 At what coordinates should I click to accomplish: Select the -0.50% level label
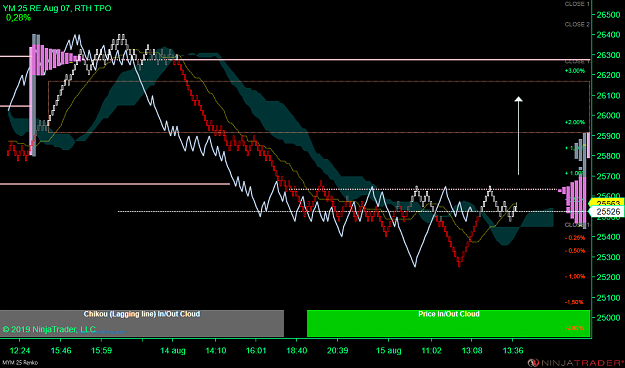(574, 251)
